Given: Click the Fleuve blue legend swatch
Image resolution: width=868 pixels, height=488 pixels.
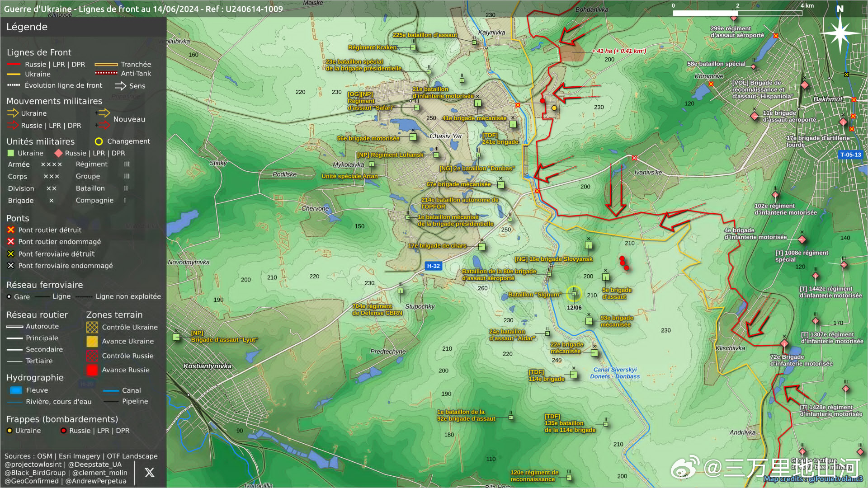Looking at the screenshot, I should tap(16, 390).
